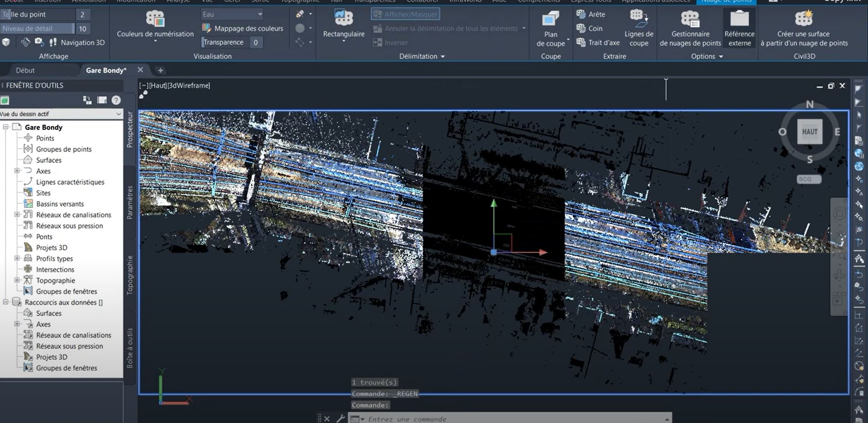The image size is (868, 423).
Task: Open Boîte à outils side tab
Action: 130,348
